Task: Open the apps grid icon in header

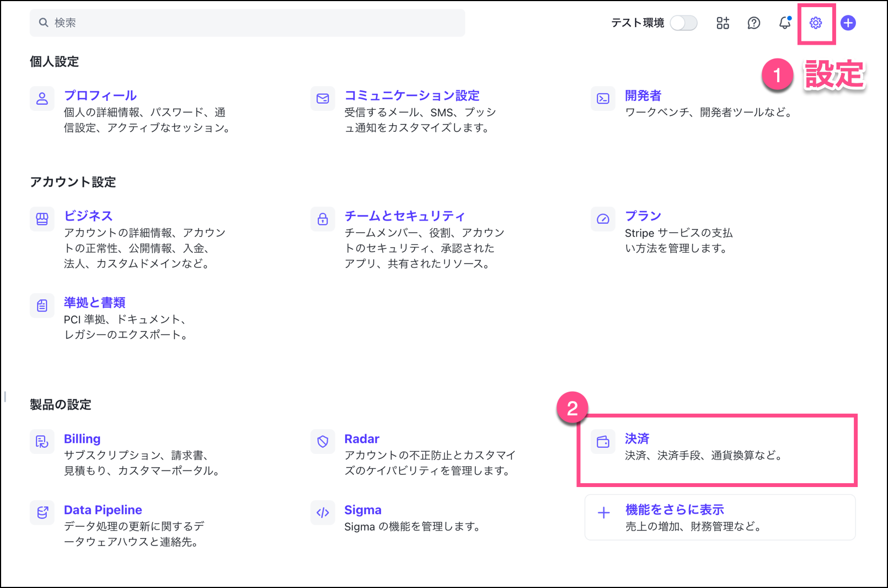Action: click(723, 23)
